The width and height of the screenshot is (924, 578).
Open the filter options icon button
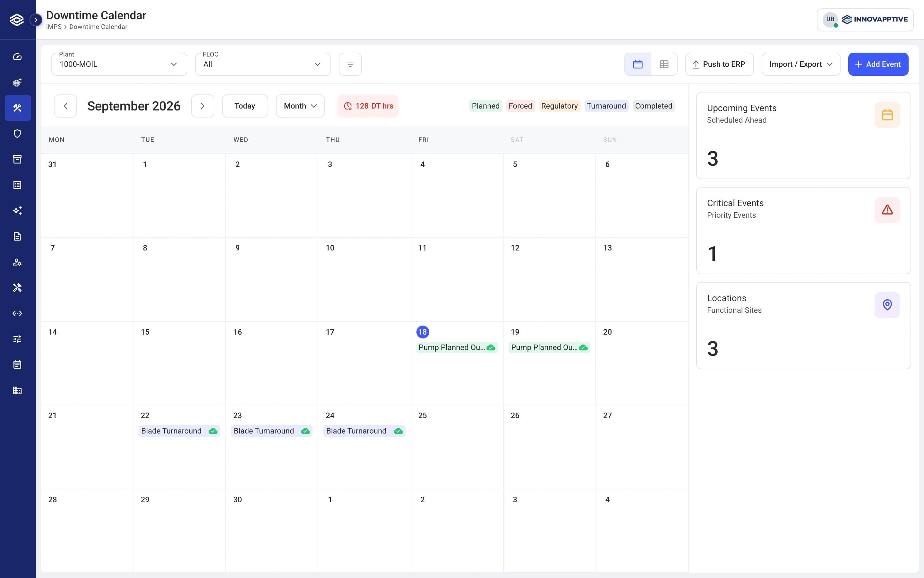[350, 64]
